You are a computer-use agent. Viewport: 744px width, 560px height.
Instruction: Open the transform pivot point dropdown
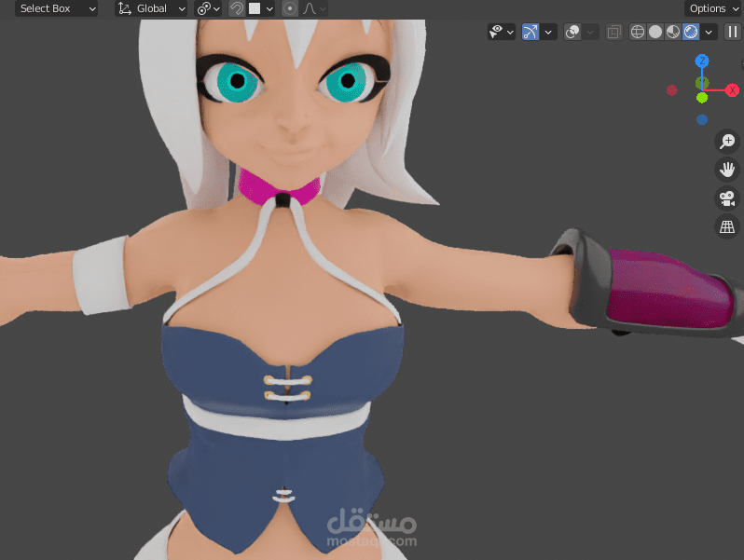tap(208, 8)
